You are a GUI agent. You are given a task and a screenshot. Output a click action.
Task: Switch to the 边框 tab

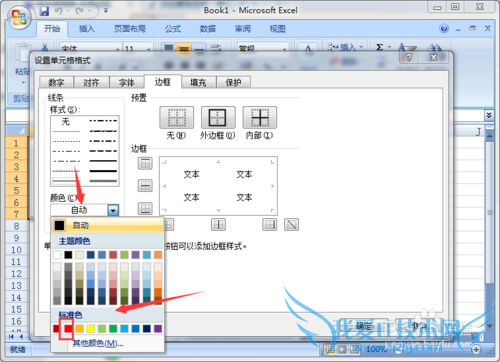coord(163,82)
